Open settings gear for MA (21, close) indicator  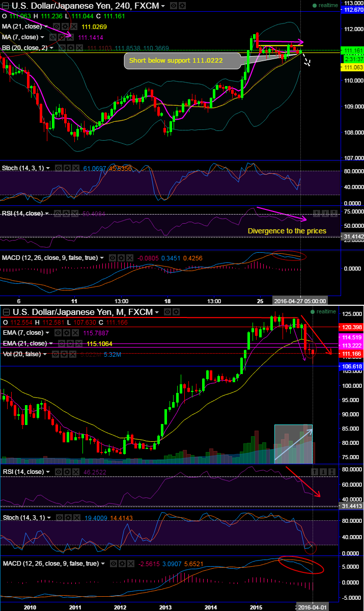click(x=64, y=26)
